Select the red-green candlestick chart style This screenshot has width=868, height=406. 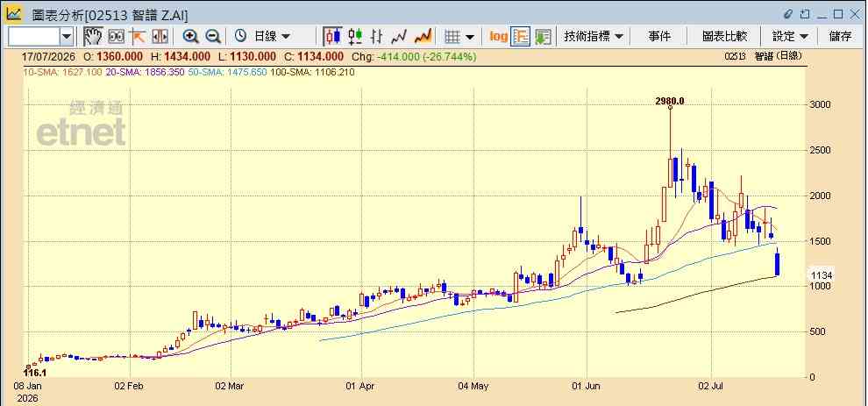click(x=355, y=37)
